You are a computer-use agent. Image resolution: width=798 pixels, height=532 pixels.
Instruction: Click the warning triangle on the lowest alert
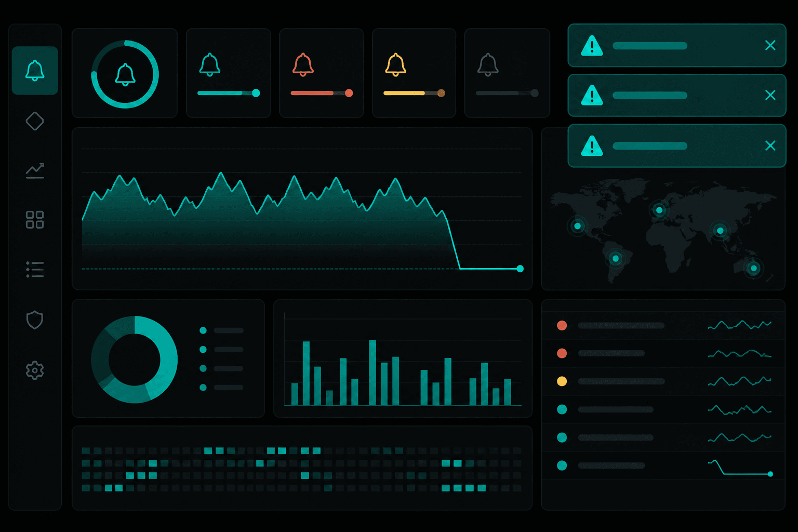click(x=592, y=146)
